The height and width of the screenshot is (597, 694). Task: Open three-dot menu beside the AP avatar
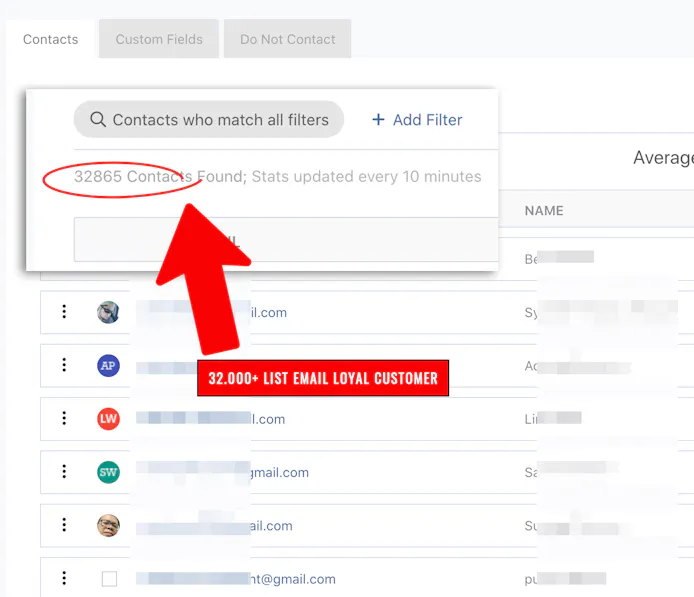pyautogui.click(x=64, y=366)
